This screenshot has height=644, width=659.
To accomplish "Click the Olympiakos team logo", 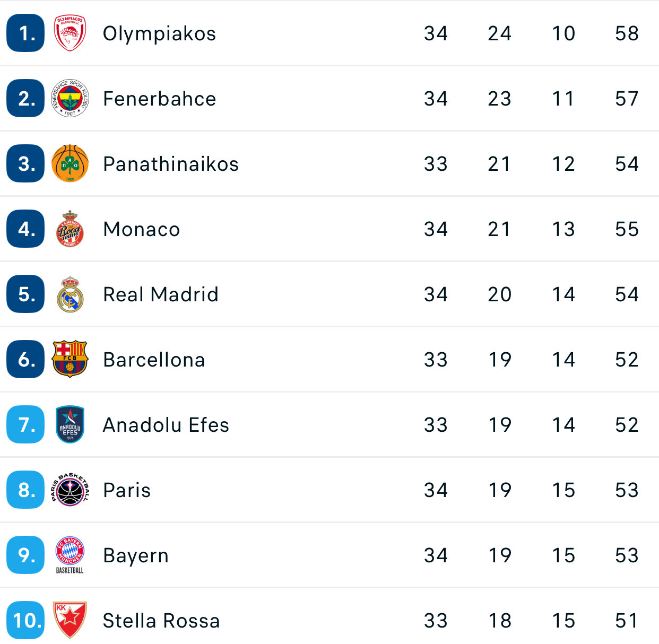I will pyautogui.click(x=70, y=33).
